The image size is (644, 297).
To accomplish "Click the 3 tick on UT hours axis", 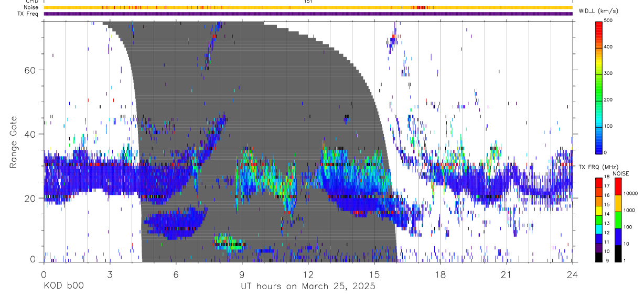I will 110,274.
